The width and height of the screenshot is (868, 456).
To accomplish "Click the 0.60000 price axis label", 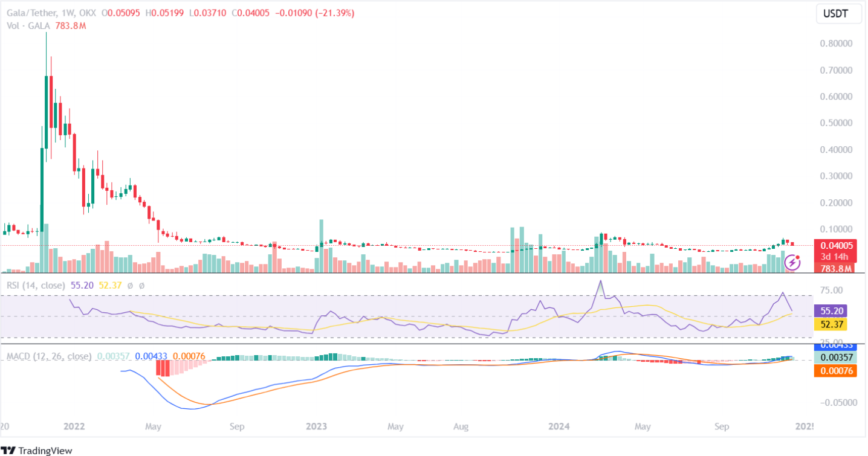I will pos(837,97).
